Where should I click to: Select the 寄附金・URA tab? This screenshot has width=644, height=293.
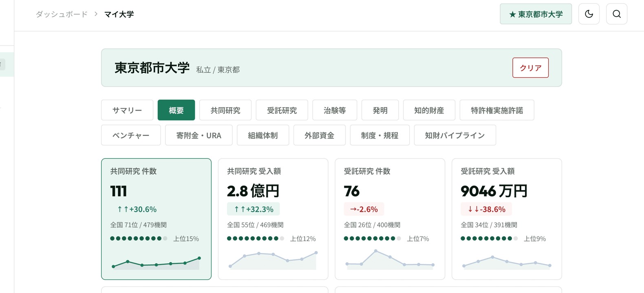click(199, 135)
